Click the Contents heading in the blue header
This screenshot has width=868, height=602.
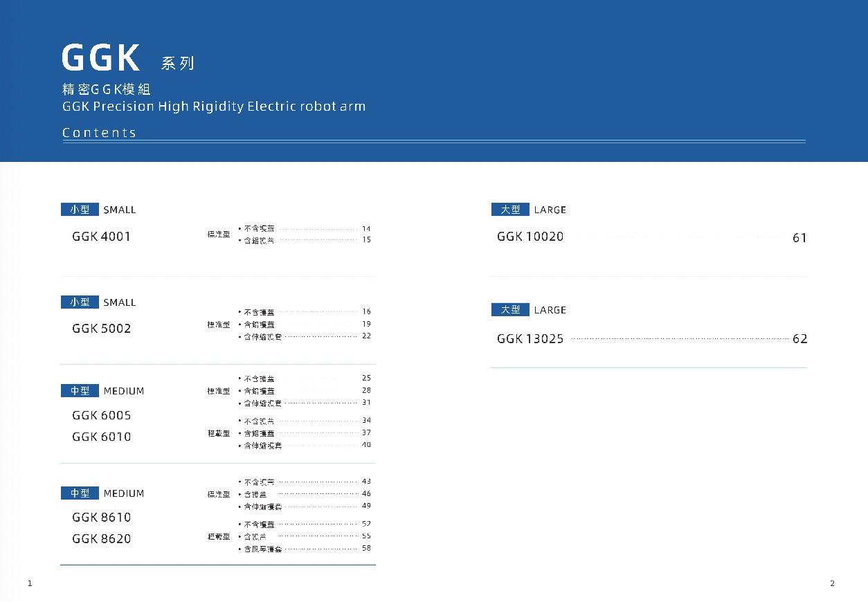[99, 133]
